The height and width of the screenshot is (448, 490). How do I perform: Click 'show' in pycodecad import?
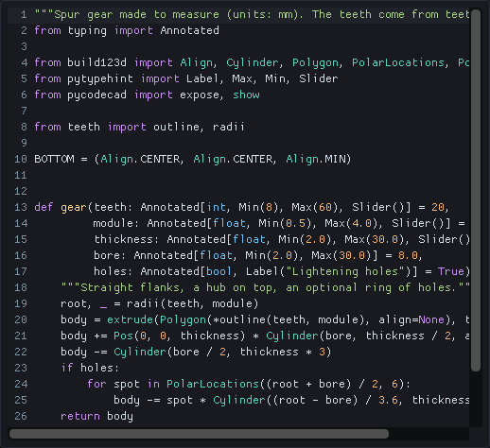tap(246, 95)
